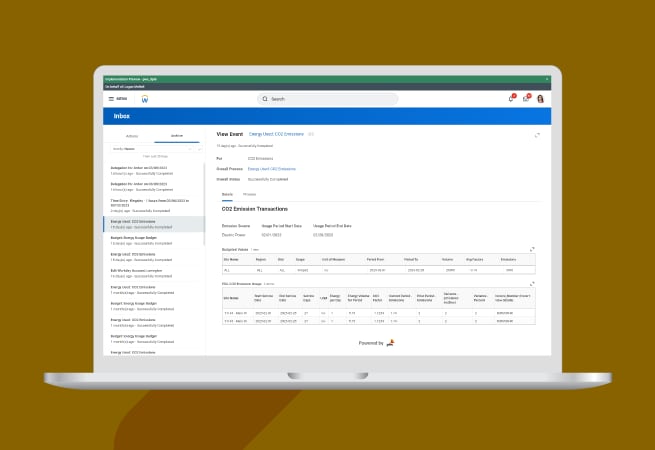Click the Workday logo home icon

145,99
